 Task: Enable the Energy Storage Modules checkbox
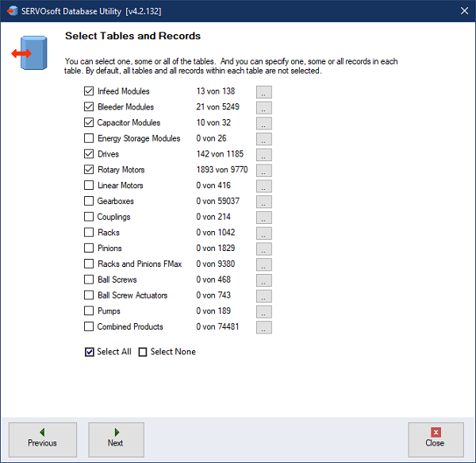[x=89, y=138]
